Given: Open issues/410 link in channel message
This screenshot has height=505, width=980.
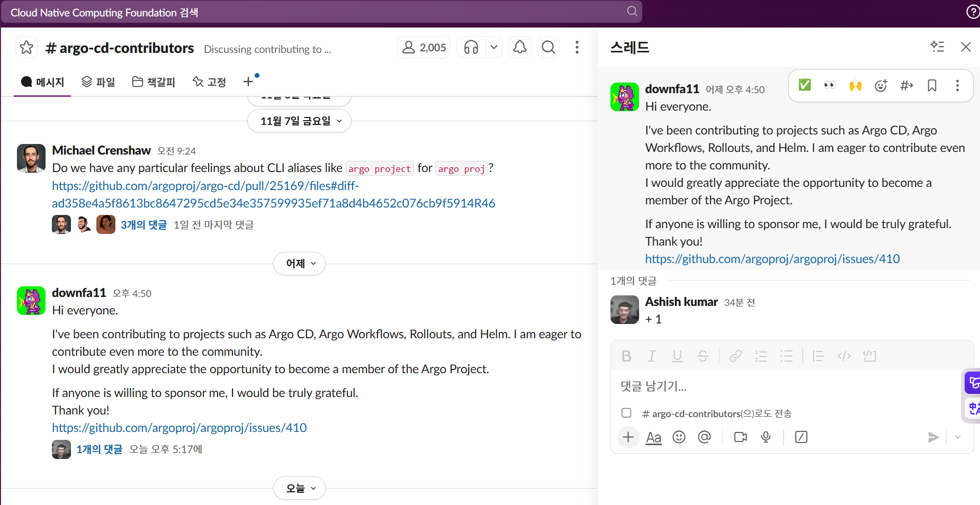Looking at the screenshot, I should click(179, 428).
